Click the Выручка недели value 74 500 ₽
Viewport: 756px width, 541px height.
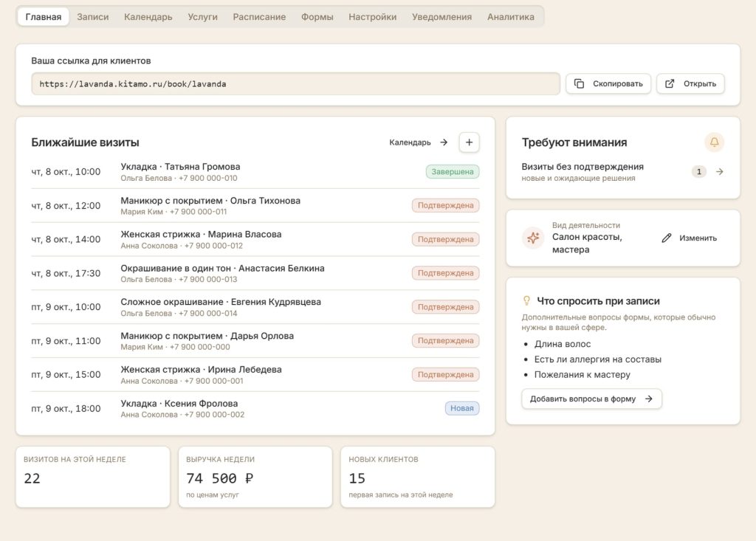click(220, 478)
